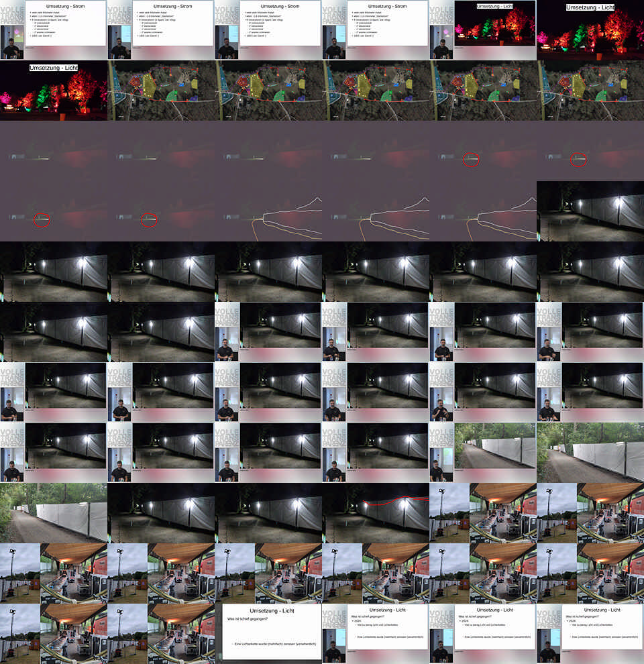Open full-frame "Was ist schief gegangen?" slide
644x664 pixels.
tap(268, 634)
